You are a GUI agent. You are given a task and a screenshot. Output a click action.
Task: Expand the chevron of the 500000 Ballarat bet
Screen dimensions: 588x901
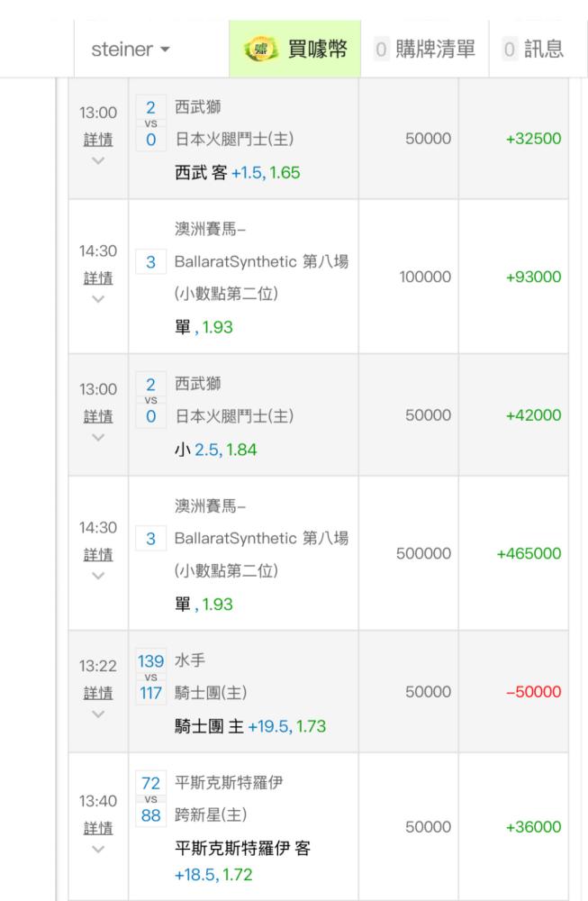point(98,575)
